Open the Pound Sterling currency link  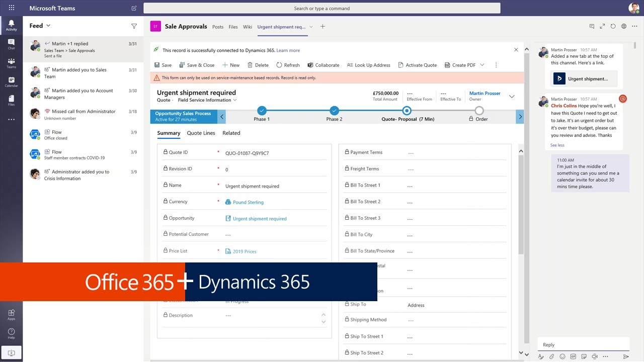coord(248,202)
